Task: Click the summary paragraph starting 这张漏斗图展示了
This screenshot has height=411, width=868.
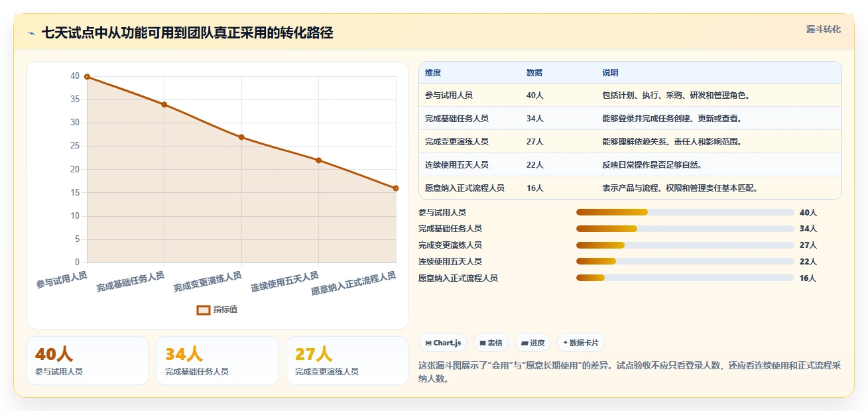Action: point(630,373)
